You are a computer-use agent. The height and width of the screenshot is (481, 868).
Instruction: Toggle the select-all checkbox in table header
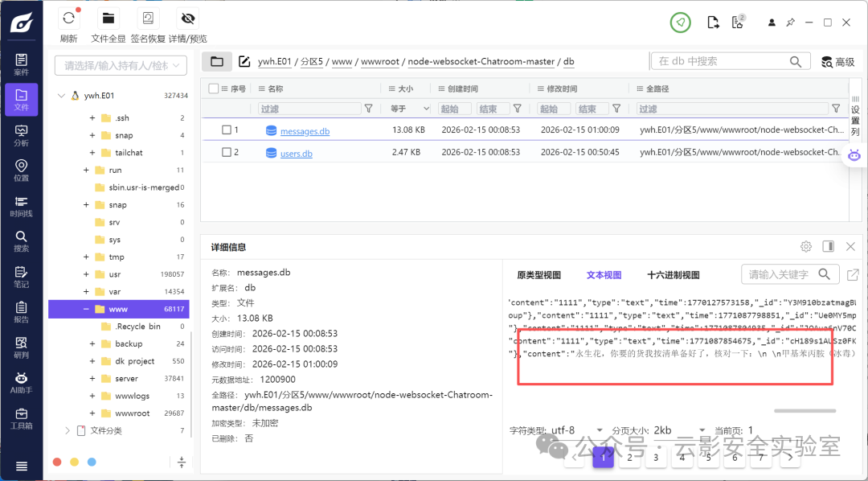214,88
